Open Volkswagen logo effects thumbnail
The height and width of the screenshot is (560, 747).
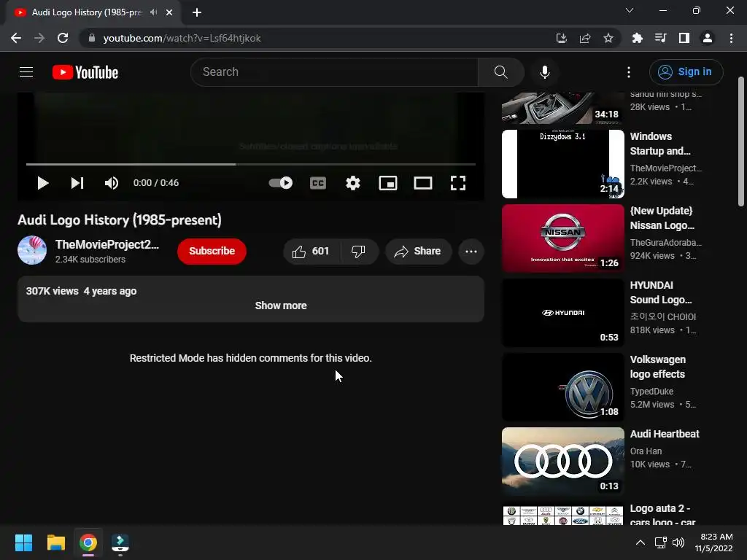(x=562, y=386)
